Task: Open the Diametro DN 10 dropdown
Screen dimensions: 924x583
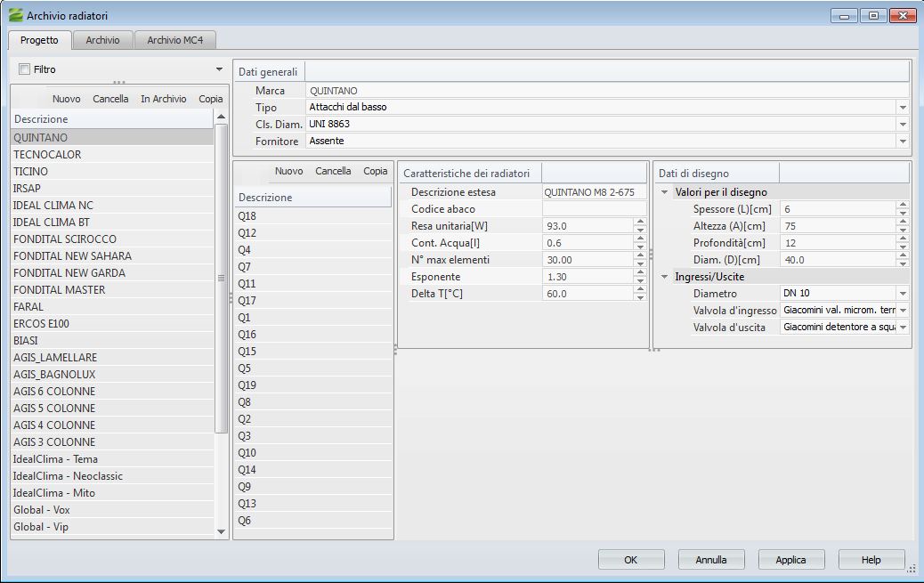Action: pyautogui.click(x=903, y=294)
